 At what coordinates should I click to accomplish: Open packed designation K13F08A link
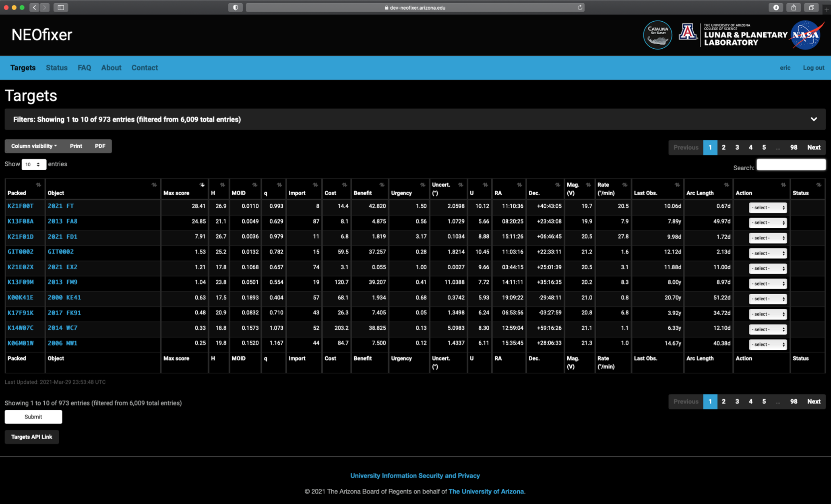click(x=21, y=221)
